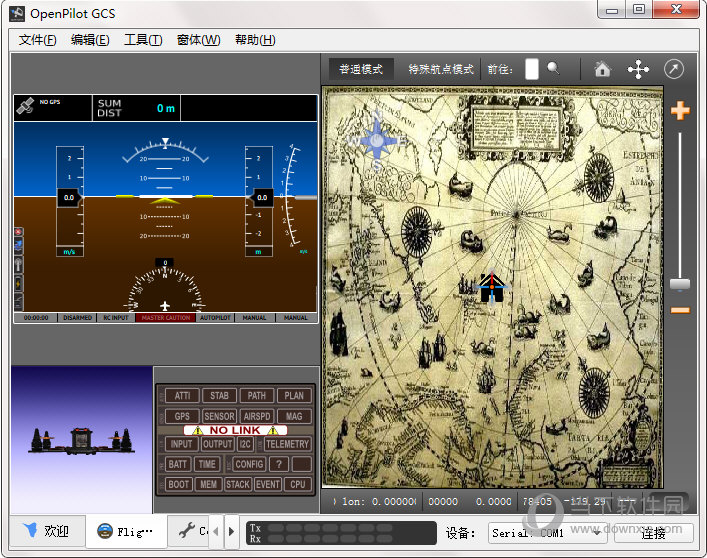
Task: Click the red X icon on PFD side strip
Action: (18, 232)
